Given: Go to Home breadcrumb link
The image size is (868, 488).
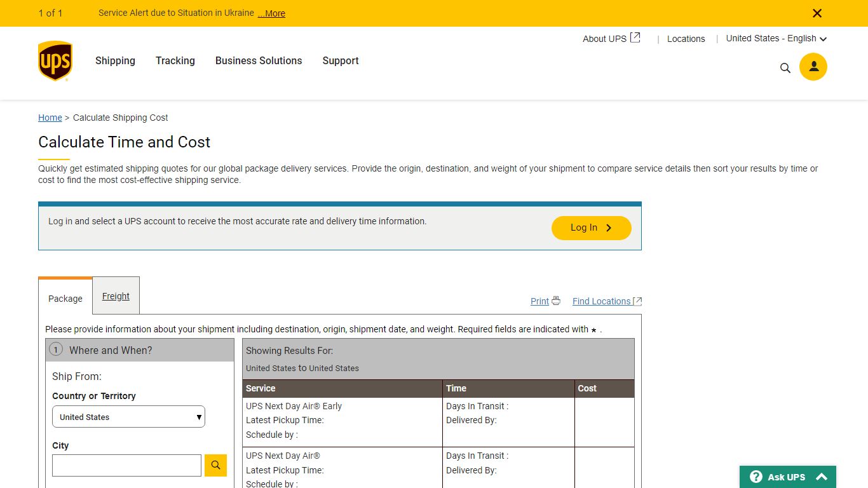Looking at the screenshot, I should (50, 118).
